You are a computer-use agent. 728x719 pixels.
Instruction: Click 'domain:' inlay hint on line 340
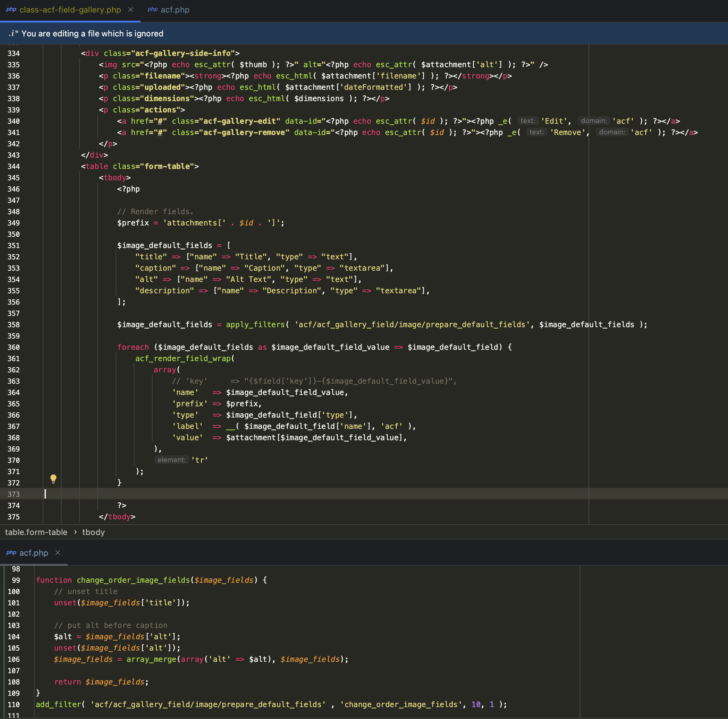[x=594, y=121]
